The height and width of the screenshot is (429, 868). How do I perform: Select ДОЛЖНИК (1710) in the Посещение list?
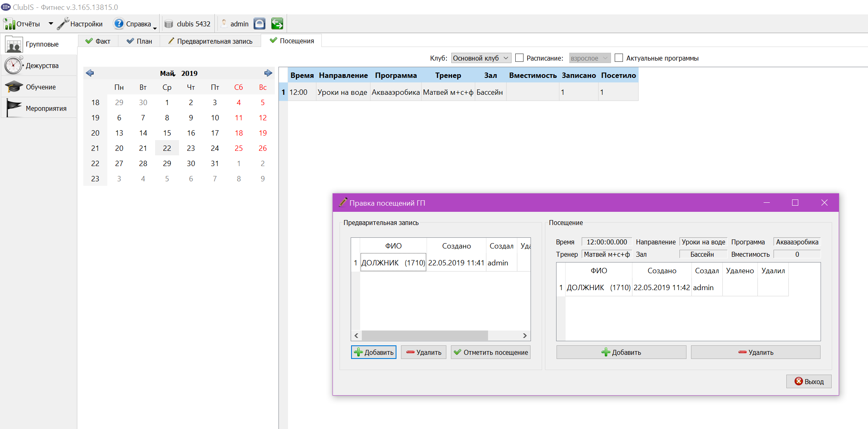599,287
